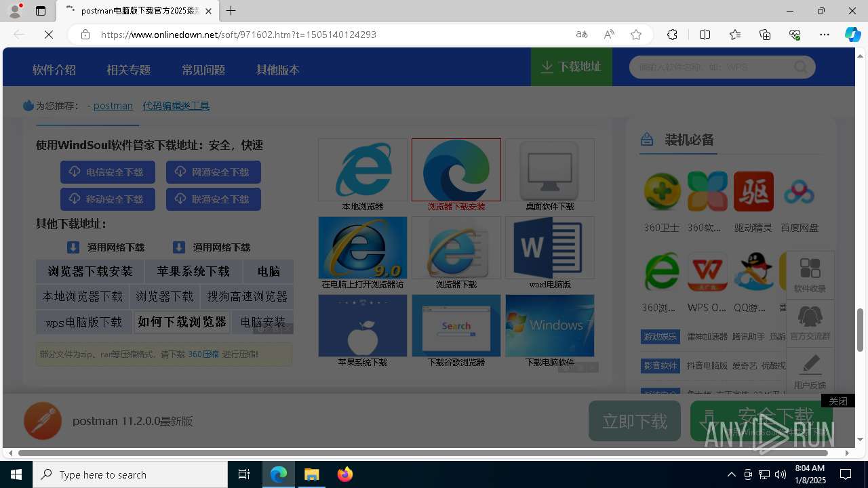Stop loading the page
Image resolution: width=868 pixels, height=488 pixels.
49,35
